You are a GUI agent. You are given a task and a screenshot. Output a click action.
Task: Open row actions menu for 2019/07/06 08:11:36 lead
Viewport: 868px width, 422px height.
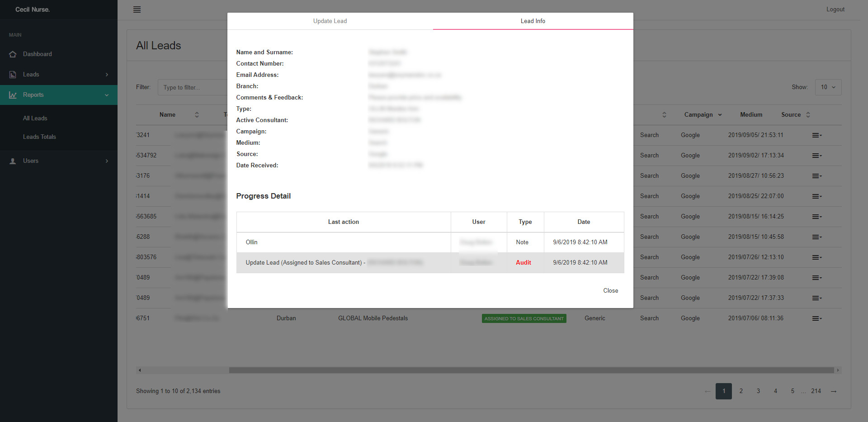click(816, 318)
